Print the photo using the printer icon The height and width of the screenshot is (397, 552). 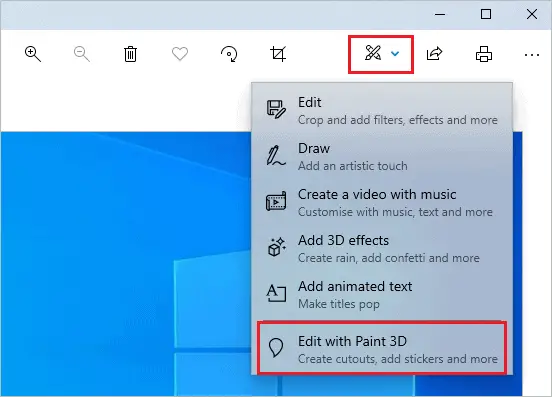click(x=484, y=54)
